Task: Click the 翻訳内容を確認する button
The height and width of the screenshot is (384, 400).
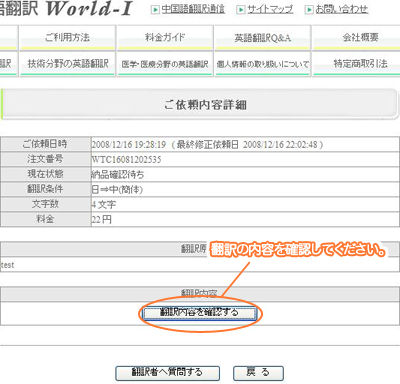Action: pos(200,313)
